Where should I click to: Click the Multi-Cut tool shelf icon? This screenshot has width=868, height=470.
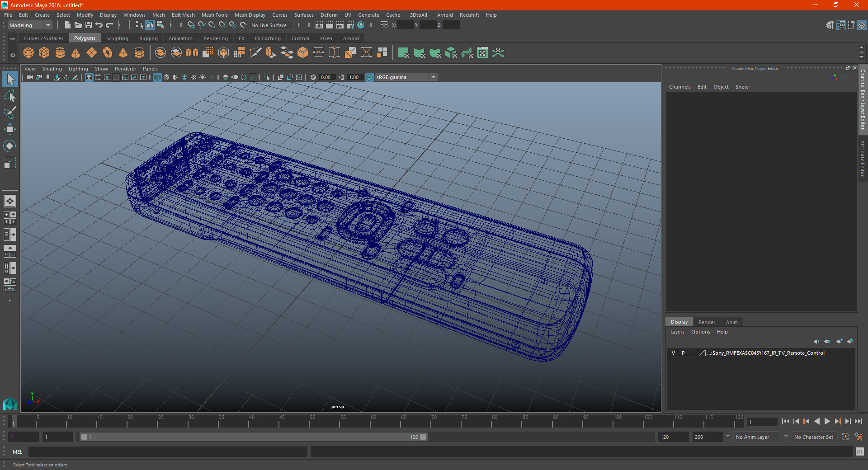(255, 53)
